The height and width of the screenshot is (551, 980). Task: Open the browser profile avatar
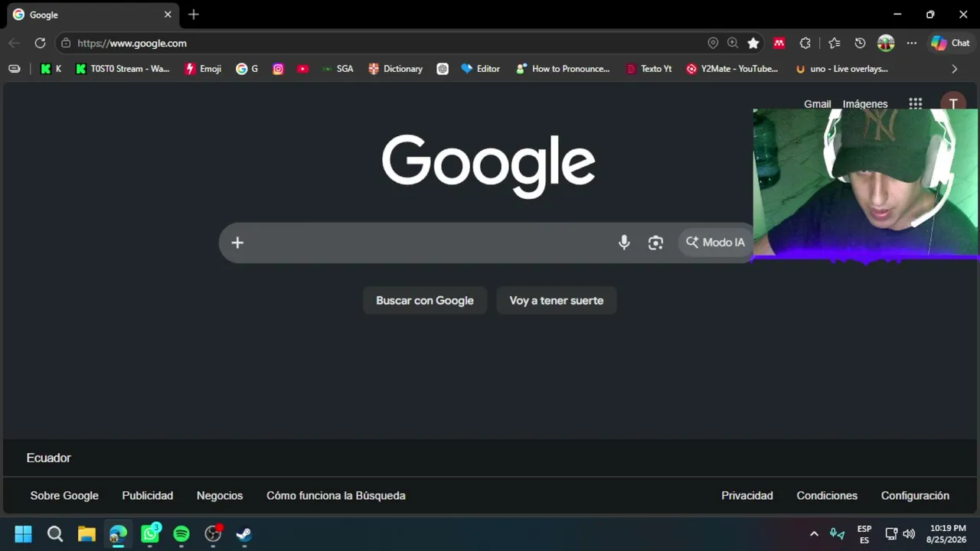886,44
